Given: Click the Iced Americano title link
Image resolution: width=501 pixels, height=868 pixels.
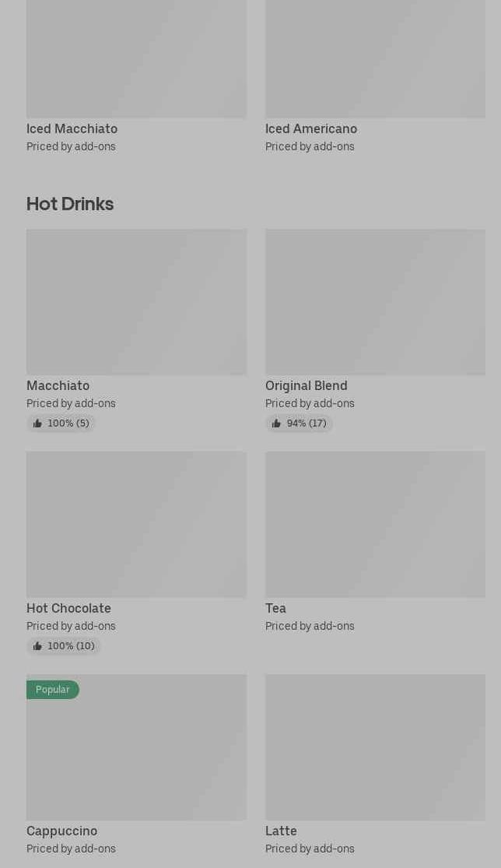Looking at the screenshot, I should pos(311,129).
